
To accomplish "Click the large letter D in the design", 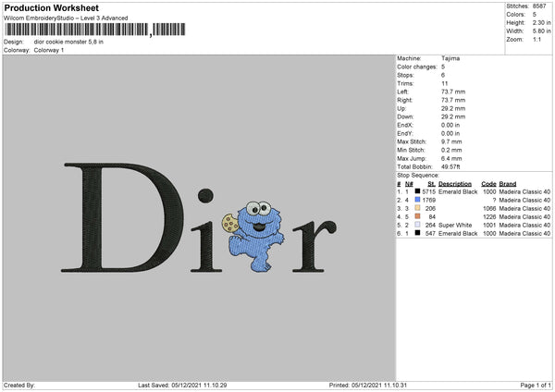I will pyautogui.click(x=122, y=217).
